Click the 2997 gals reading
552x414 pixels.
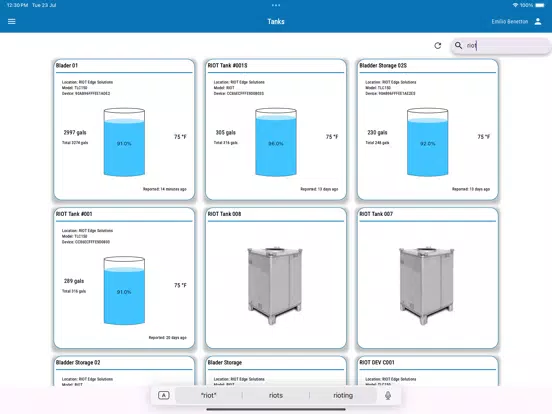click(75, 132)
